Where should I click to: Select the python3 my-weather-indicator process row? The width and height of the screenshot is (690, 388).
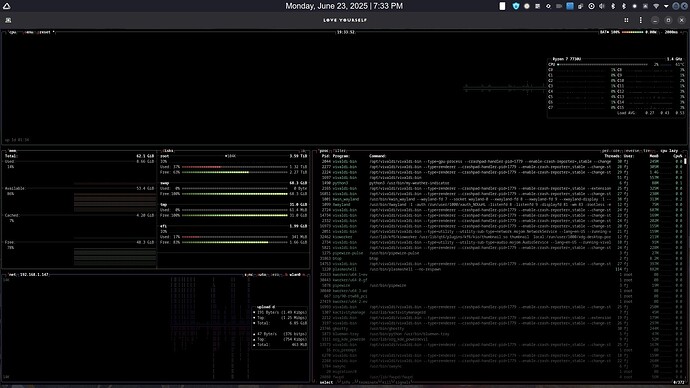pos(502,183)
